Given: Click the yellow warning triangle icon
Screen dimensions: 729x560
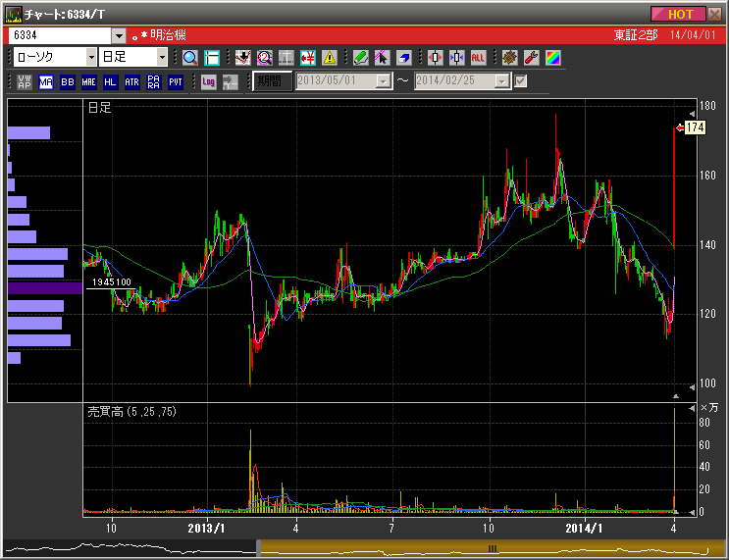Looking at the screenshot, I should (329, 57).
